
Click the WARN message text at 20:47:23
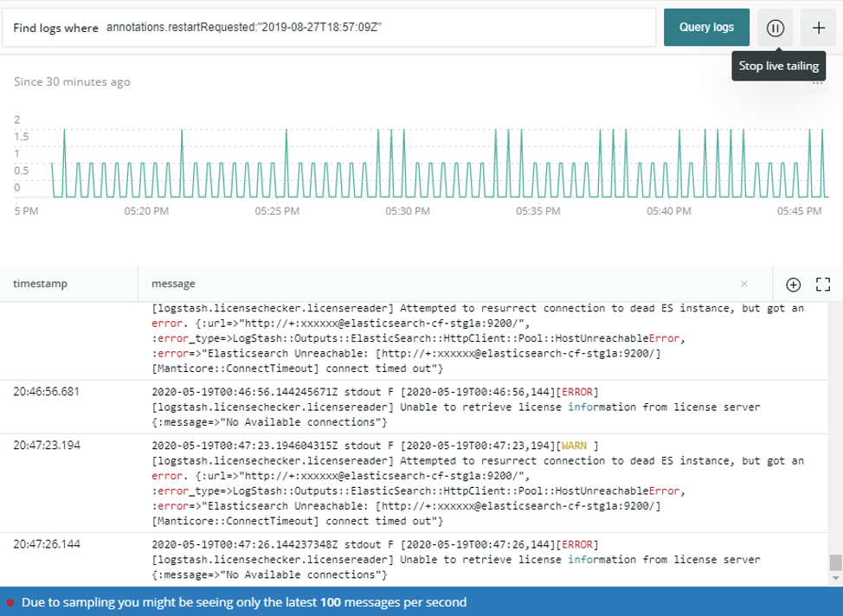[478, 484]
